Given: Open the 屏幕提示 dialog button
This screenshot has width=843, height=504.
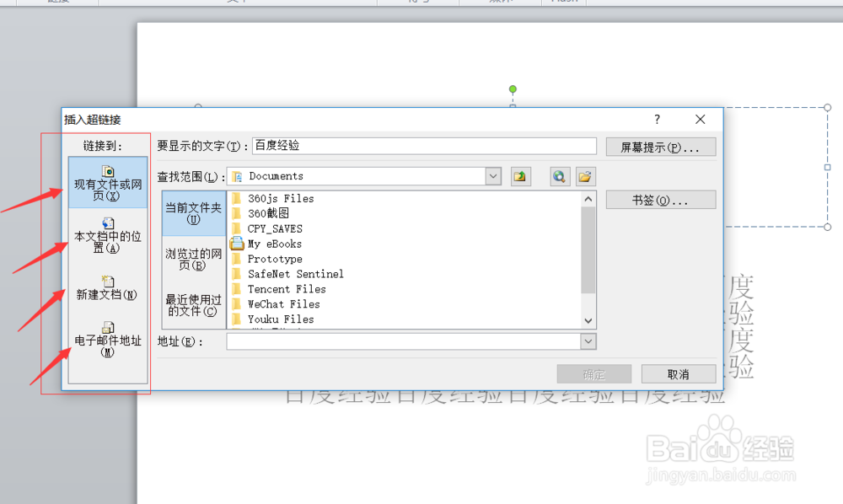Looking at the screenshot, I should tap(661, 147).
